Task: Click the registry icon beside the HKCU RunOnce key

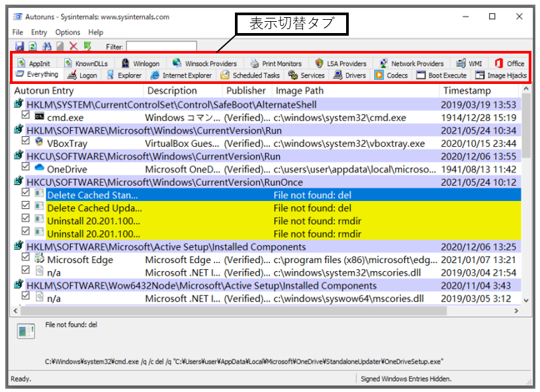Action: pyautogui.click(x=19, y=180)
